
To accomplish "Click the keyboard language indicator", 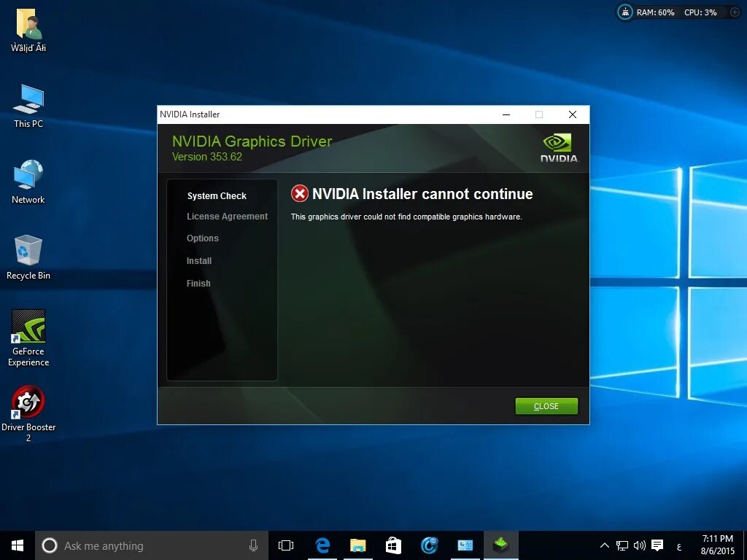I will pyautogui.click(x=679, y=546).
